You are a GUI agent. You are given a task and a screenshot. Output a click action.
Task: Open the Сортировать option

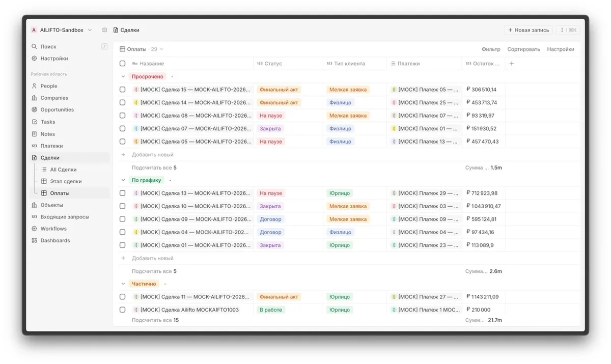pos(523,49)
